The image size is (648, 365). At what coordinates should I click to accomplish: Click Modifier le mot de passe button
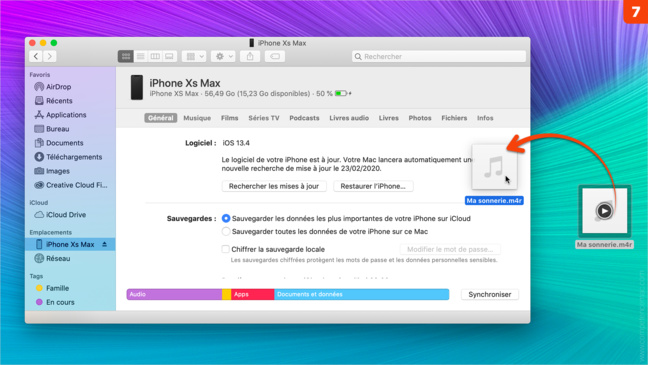(x=450, y=249)
